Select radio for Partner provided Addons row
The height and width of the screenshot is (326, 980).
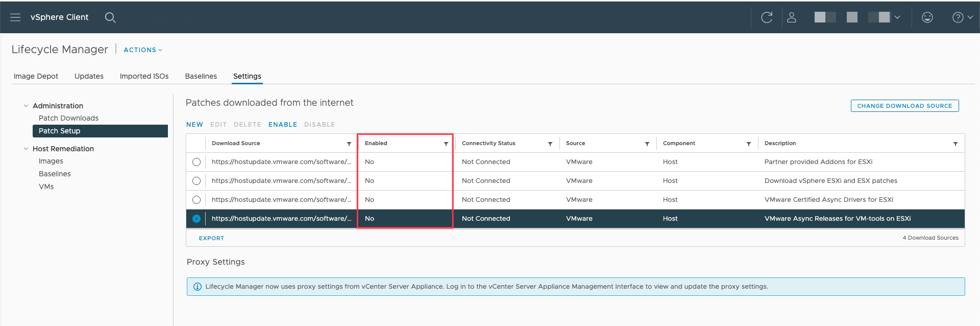coord(197,162)
